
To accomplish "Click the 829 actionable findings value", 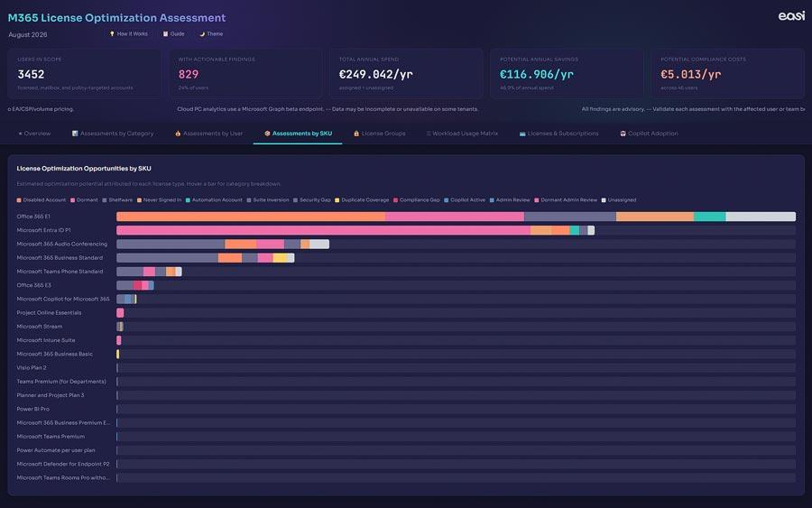I will [189, 75].
